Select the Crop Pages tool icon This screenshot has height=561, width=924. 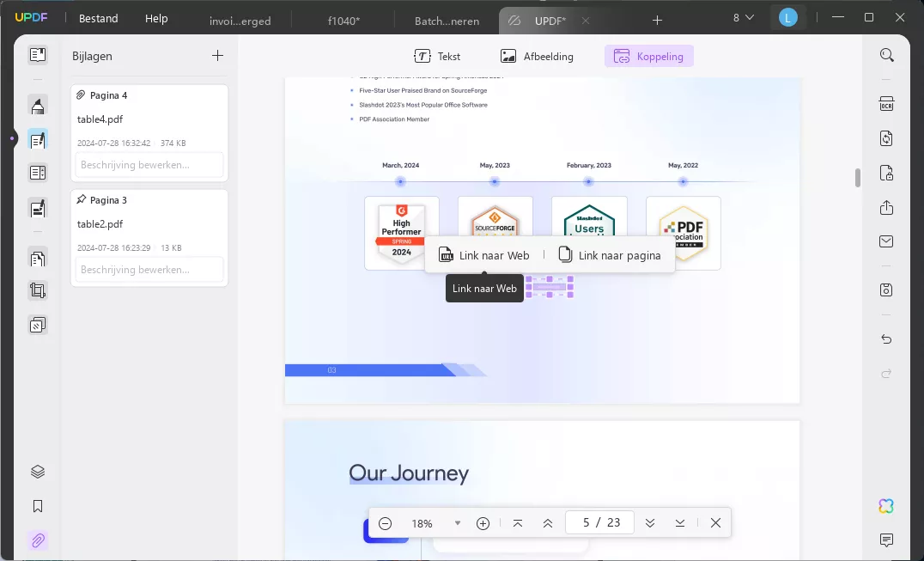point(38,290)
